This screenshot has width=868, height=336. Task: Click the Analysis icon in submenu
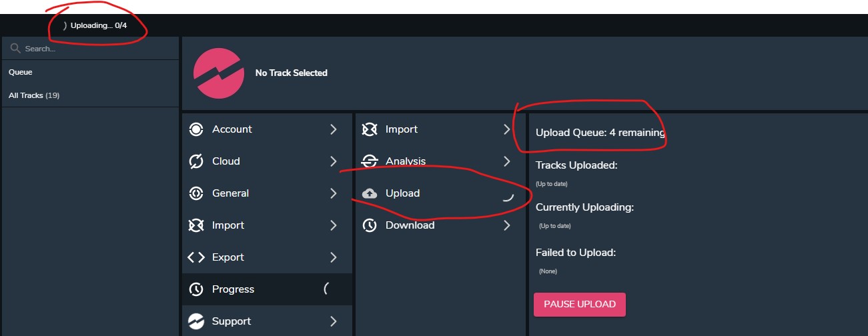[370, 161]
